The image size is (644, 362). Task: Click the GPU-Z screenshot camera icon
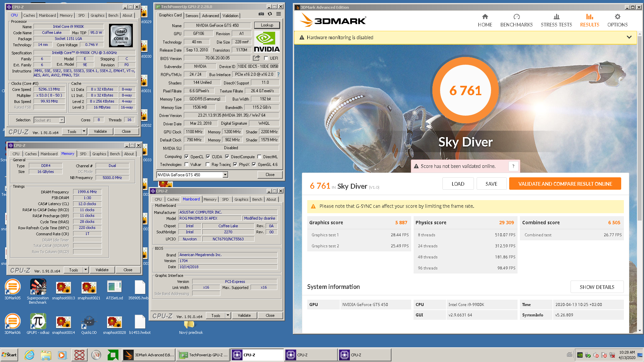click(x=261, y=14)
